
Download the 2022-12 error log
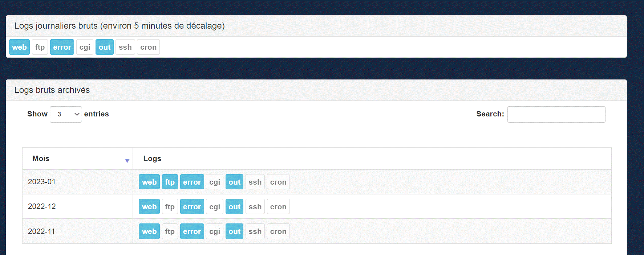pyautogui.click(x=192, y=207)
